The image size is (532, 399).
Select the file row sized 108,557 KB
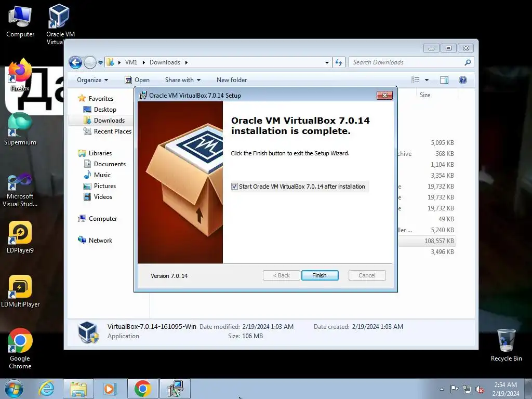pyautogui.click(x=427, y=241)
